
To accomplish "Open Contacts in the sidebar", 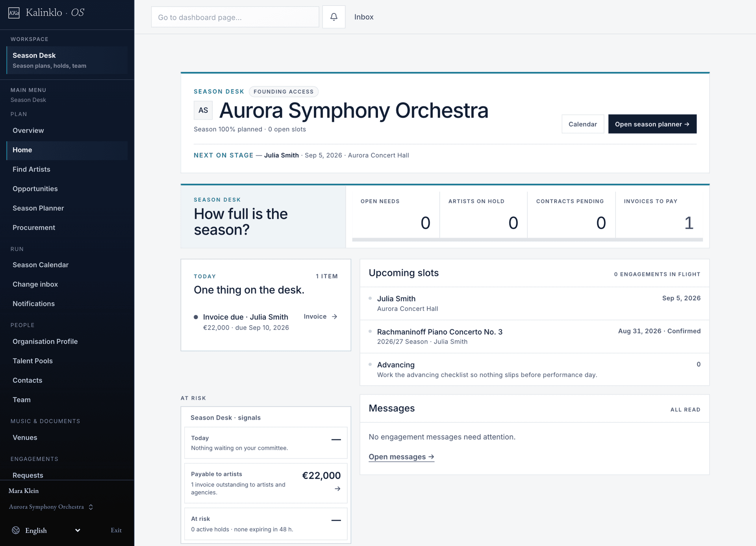I will 67,380.
